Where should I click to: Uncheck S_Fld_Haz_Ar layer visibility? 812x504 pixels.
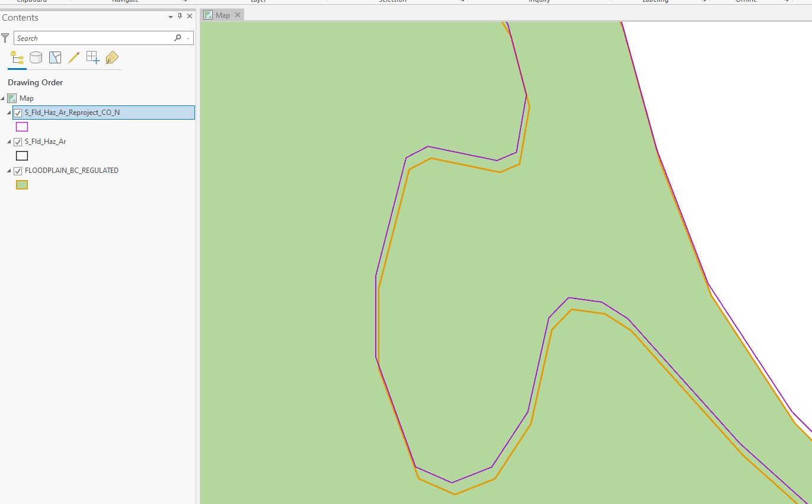pos(18,142)
